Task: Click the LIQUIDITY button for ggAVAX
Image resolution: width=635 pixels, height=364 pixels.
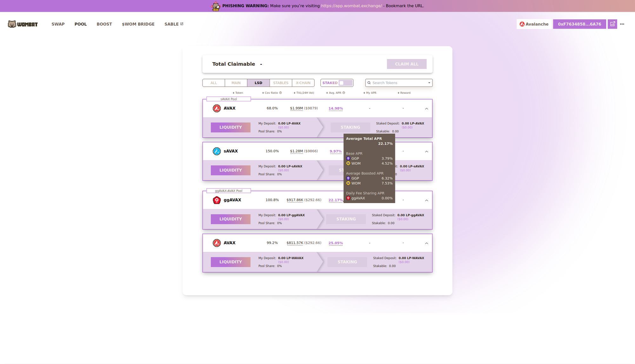Action: [231, 219]
